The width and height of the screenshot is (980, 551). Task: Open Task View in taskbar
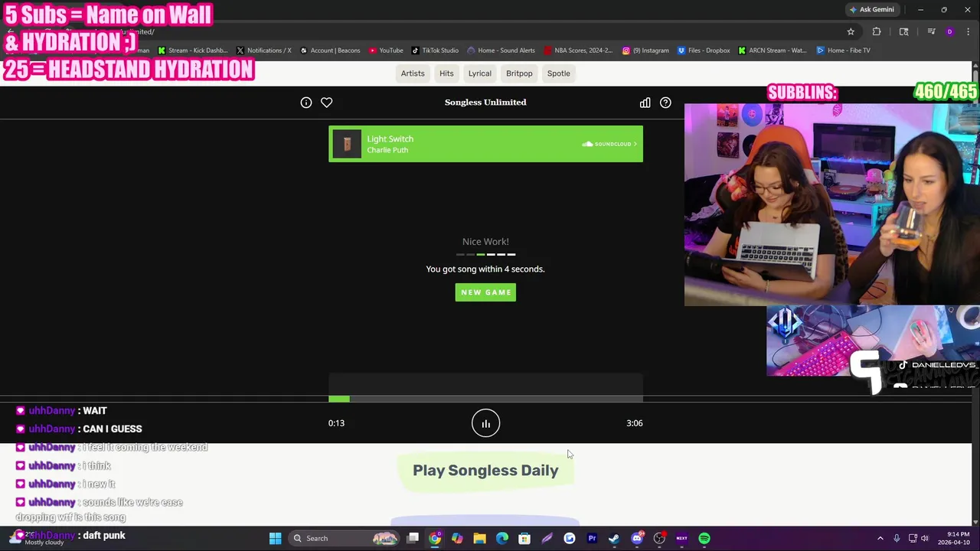(x=413, y=539)
